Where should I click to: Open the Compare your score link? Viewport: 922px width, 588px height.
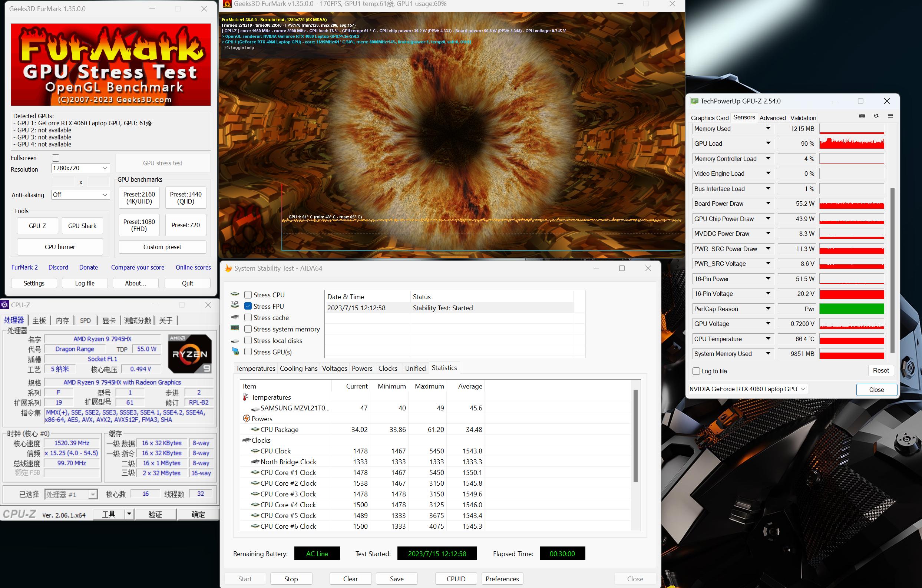(x=138, y=267)
